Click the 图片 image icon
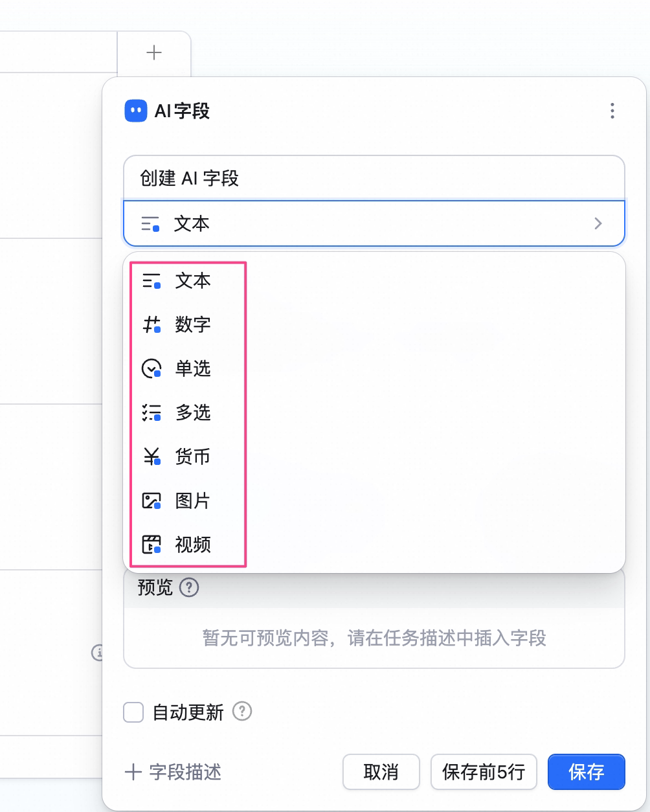Screen dimensions: 650x812 point(151,501)
